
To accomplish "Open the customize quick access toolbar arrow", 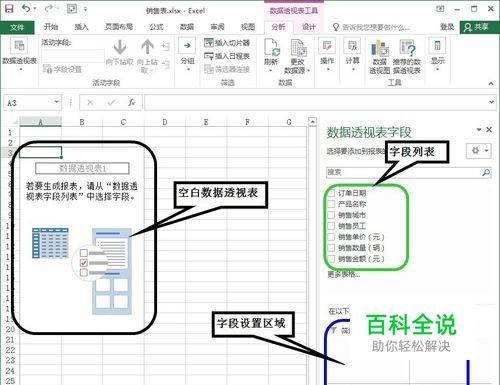I will coord(86,9).
